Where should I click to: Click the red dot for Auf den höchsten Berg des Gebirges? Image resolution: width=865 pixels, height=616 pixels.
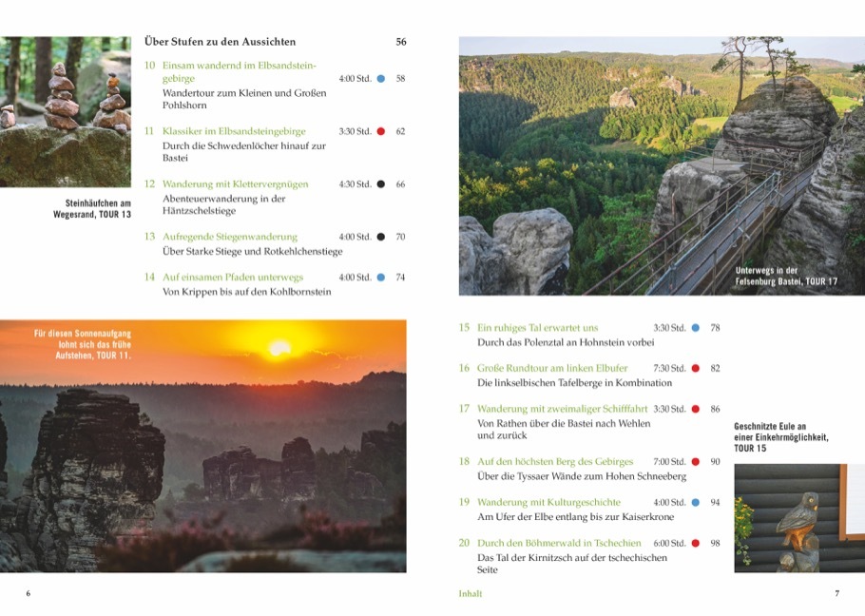(x=696, y=462)
